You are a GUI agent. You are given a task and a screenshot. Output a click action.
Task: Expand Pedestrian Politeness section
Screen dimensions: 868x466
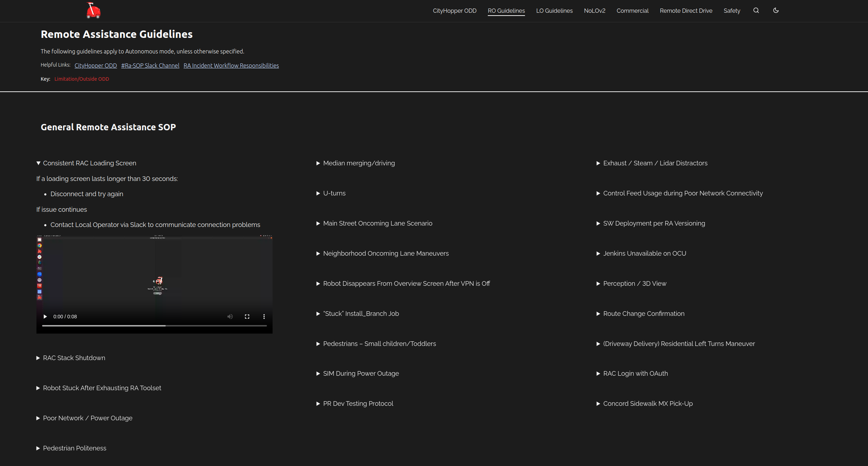click(x=74, y=448)
